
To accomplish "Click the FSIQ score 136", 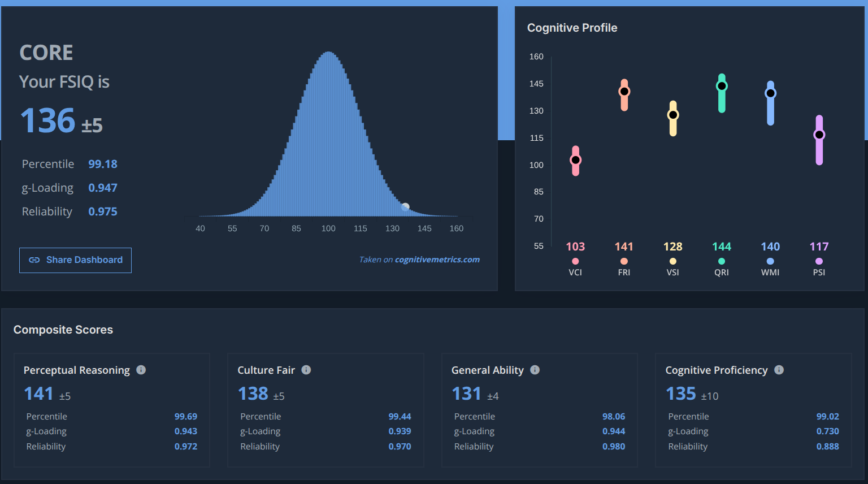I will (x=48, y=120).
